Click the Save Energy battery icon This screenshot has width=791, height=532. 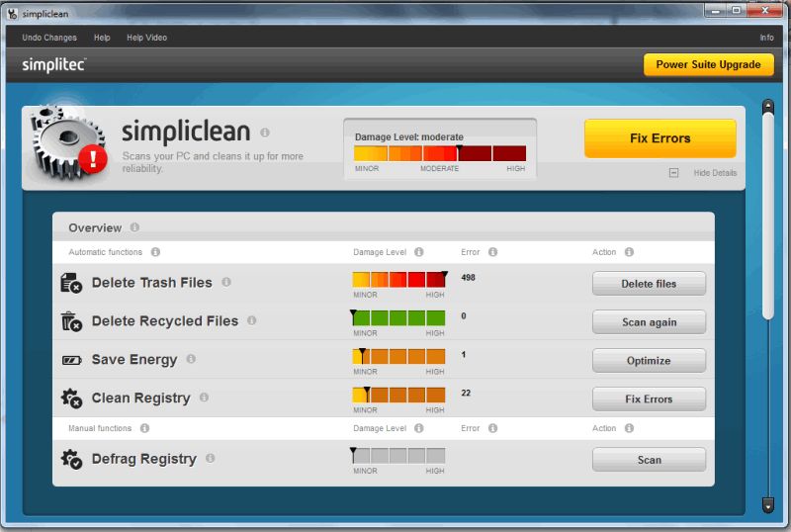click(x=71, y=360)
